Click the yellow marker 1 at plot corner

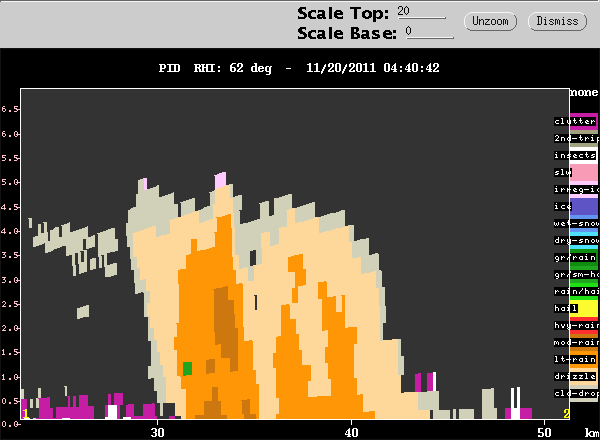[x=25, y=414]
